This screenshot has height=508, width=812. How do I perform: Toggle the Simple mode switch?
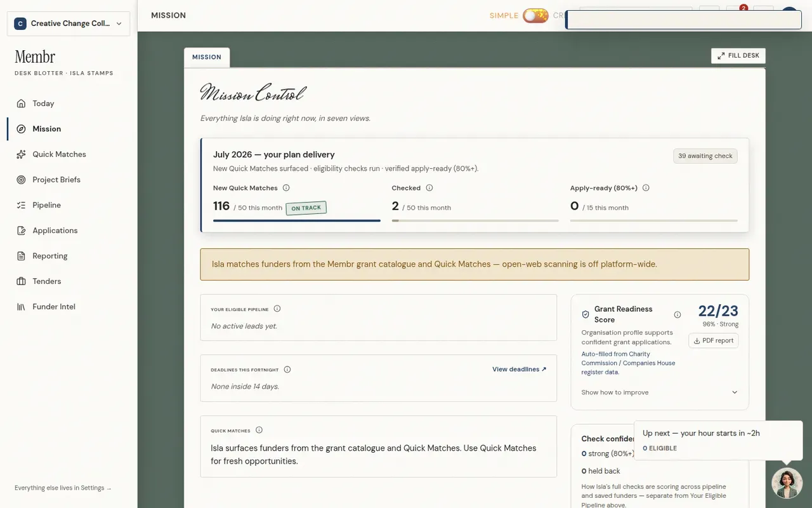click(x=535, y=15)
